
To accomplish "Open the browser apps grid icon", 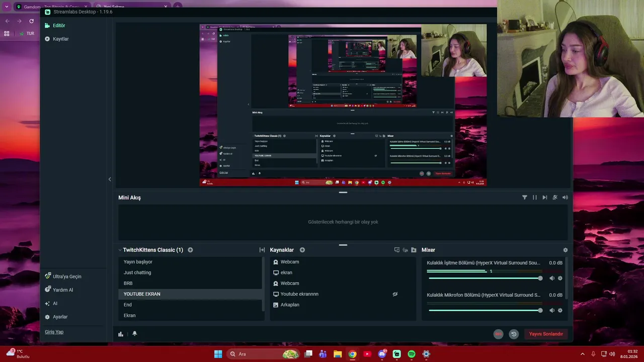I will click(7, 34).
